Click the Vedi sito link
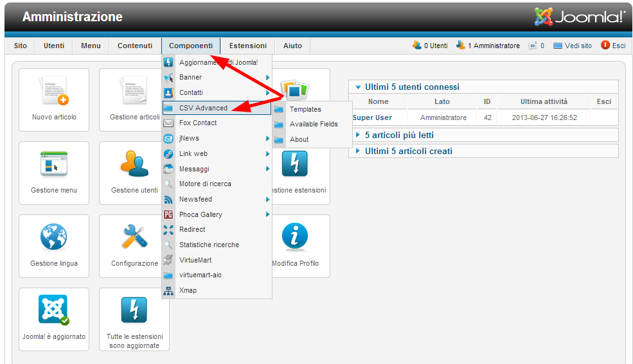Viewport: 633px width, 364px height. click(x=578, y=46)
